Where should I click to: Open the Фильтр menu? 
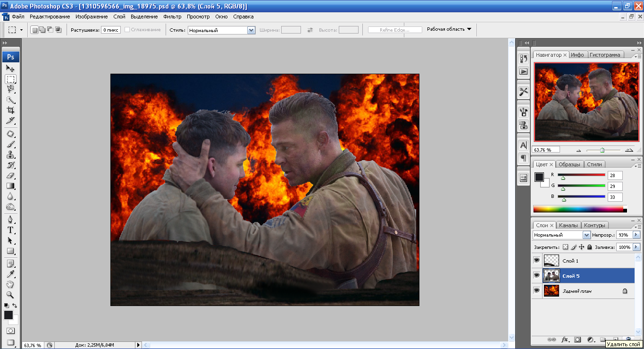[x=172, y=17]
